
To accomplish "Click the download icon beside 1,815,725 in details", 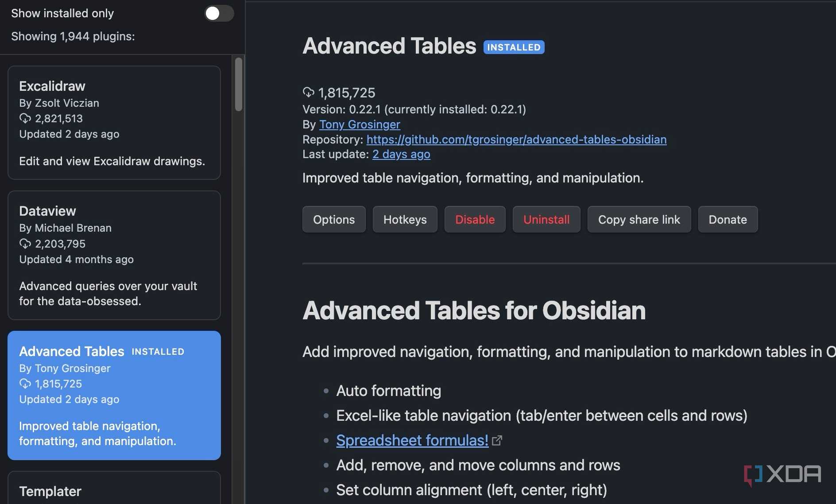I will coord(309,92).
